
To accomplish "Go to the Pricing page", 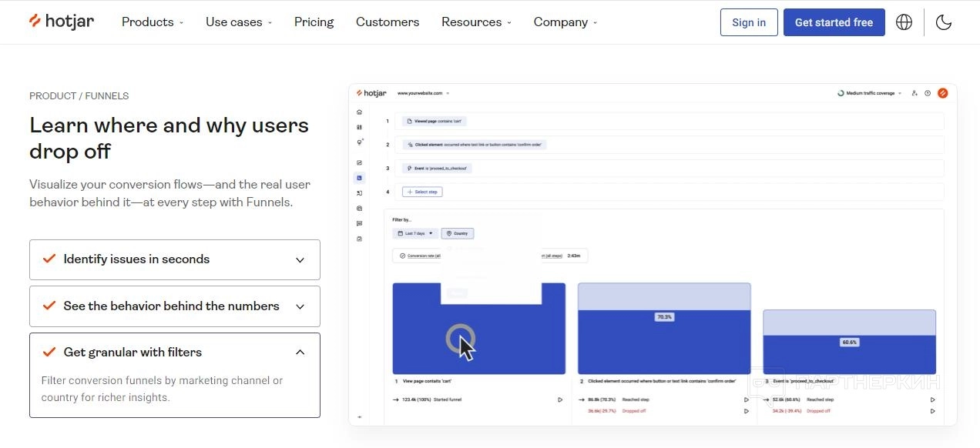I will (314, 22).
